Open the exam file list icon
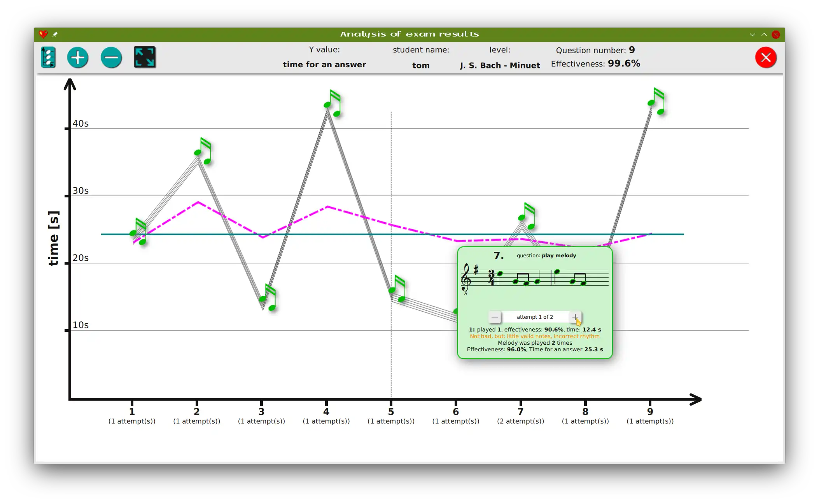The image size is (819, 504). tap(48, 58)
